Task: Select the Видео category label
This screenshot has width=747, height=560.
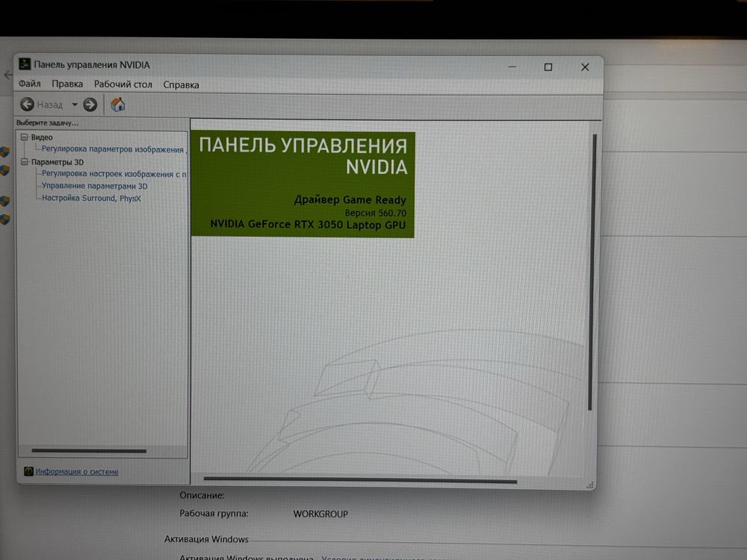Action: click(42, 137)
